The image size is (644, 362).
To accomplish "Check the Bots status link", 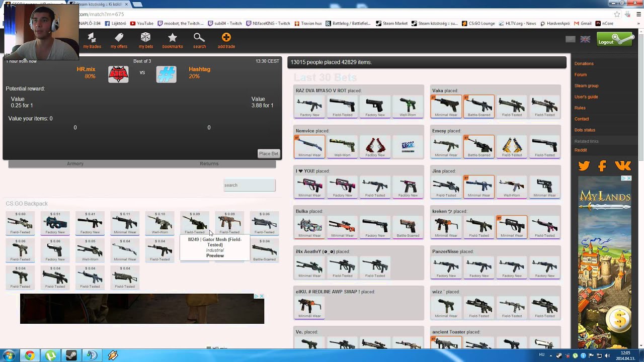I will [585, 130].
